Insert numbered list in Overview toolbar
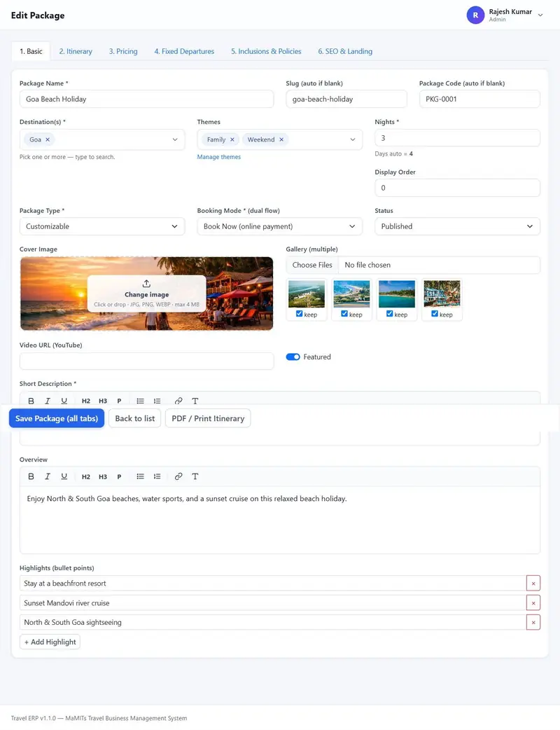 [x=157, y=476]
